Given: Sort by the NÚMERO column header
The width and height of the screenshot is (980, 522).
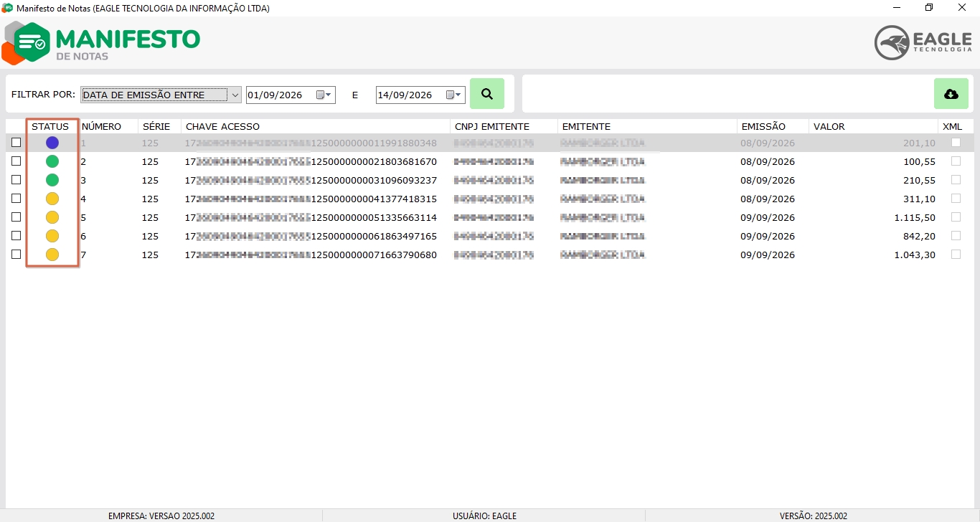Looking at the screenshot, I should pos(108,126).
